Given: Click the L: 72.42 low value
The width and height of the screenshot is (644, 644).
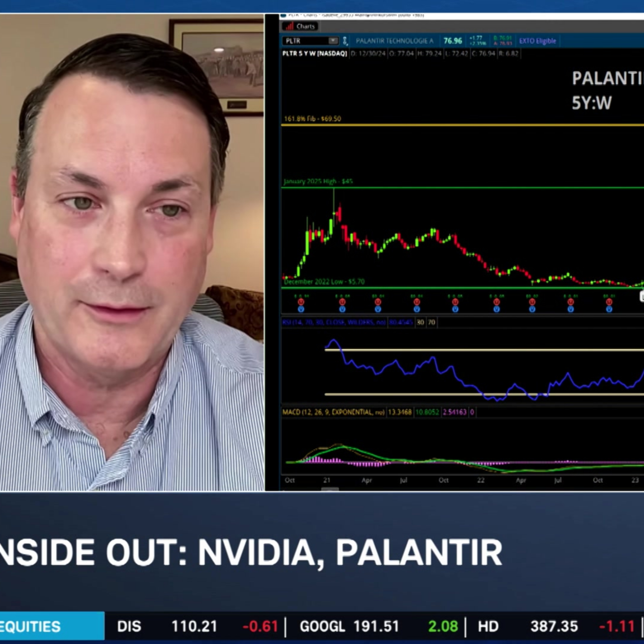Looking at the screenshot, I should [x=456, y=54].
